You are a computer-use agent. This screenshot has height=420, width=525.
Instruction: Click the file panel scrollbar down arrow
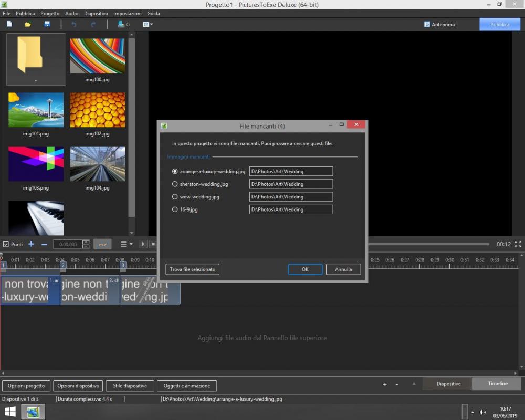pos(132,233)
